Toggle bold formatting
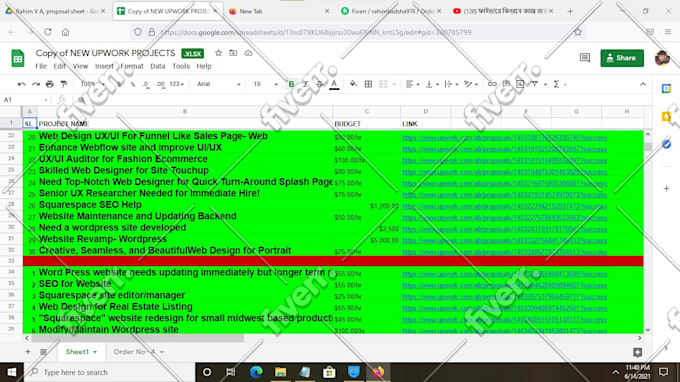 (x=291, y=84)
